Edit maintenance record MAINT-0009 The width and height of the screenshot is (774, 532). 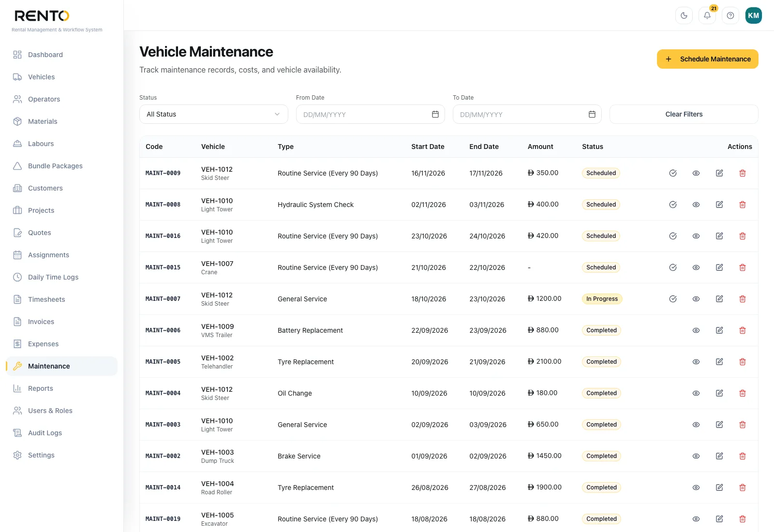click(719, 173)
